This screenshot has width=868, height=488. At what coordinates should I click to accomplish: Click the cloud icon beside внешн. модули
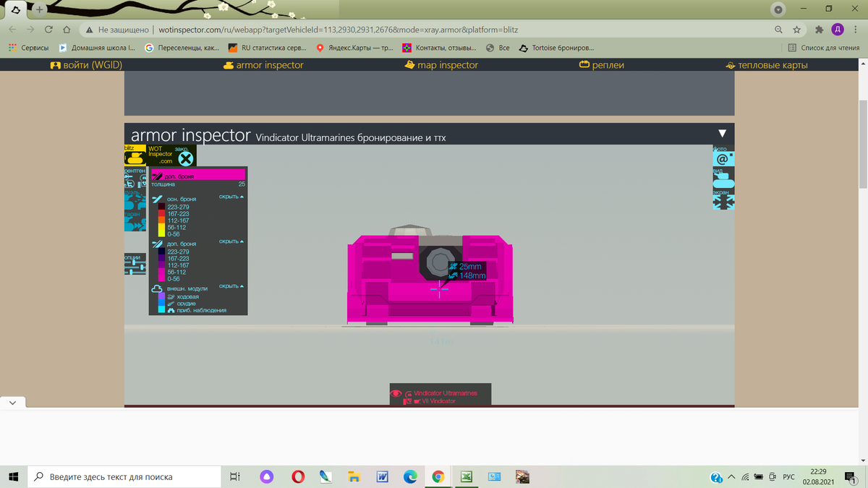tap(157, 289)
